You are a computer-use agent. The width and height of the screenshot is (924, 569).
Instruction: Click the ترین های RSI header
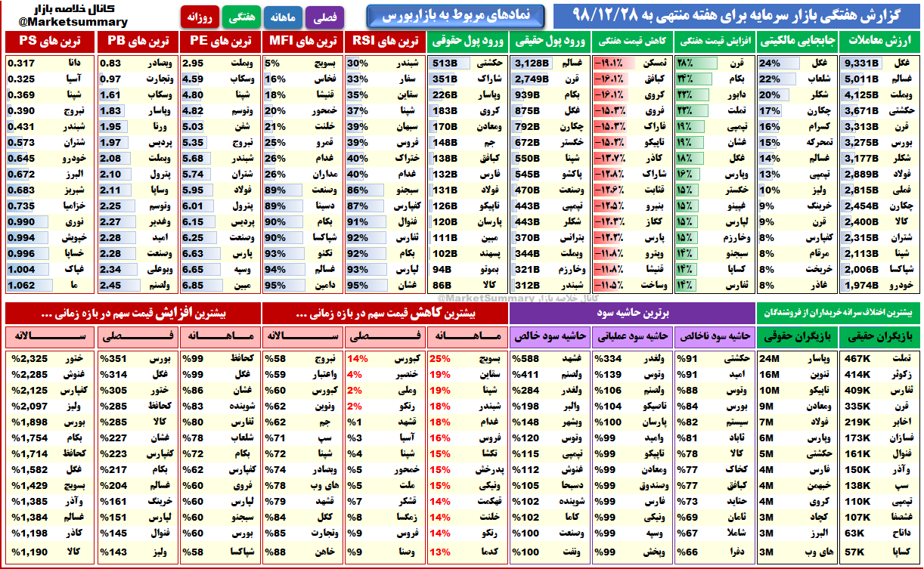[x=384, y=41]
